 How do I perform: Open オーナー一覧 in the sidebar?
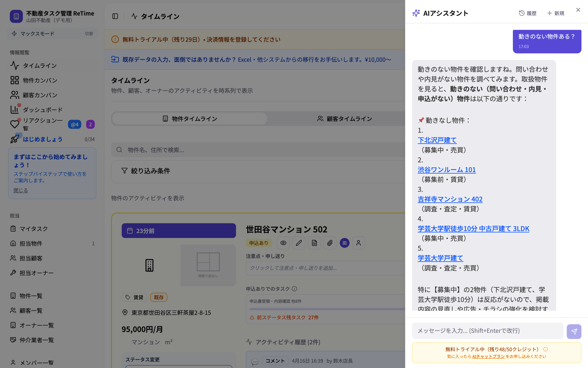click(x=52, y=325)
